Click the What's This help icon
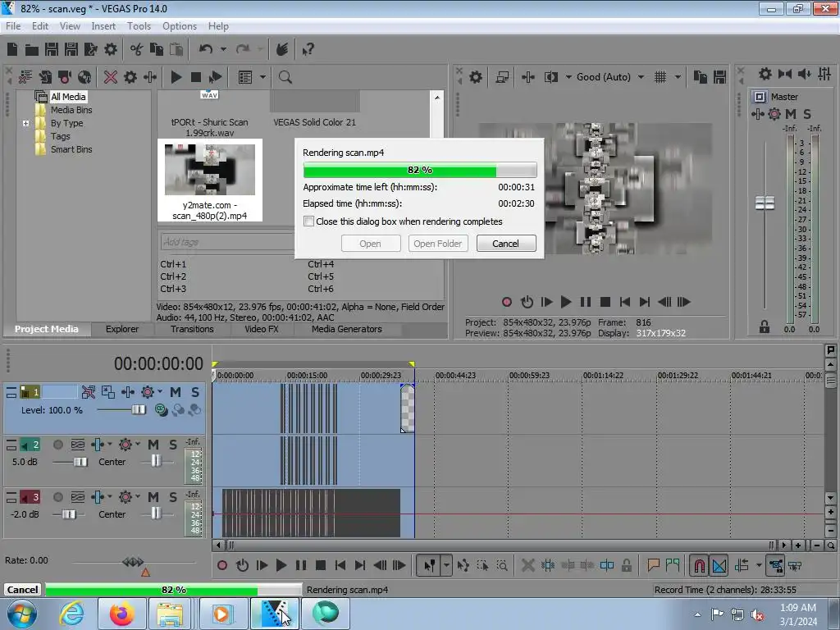Viewport: 840px width, 630px height. tap(308, 50)
